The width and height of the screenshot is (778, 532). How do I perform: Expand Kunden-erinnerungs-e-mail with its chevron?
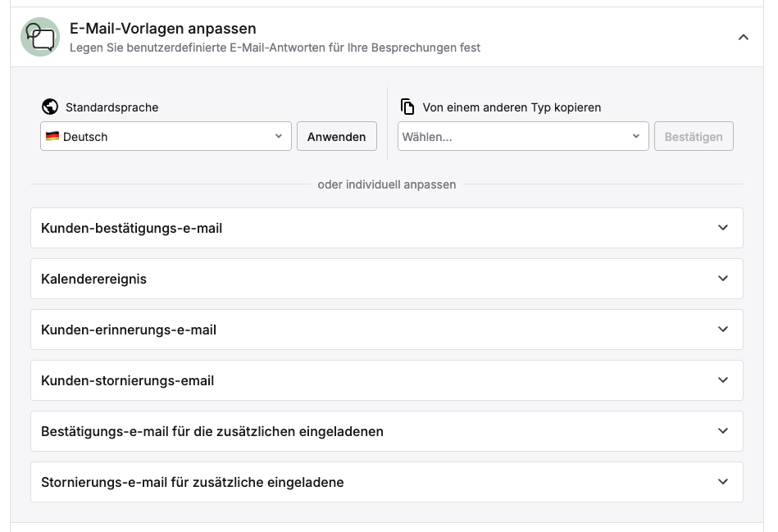[723, 330]
